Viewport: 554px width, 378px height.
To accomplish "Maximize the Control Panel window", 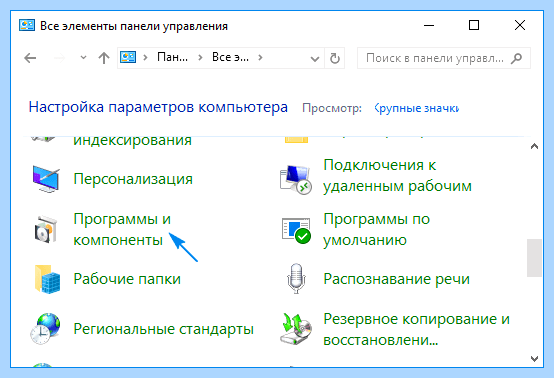I will tap(474, 25).
